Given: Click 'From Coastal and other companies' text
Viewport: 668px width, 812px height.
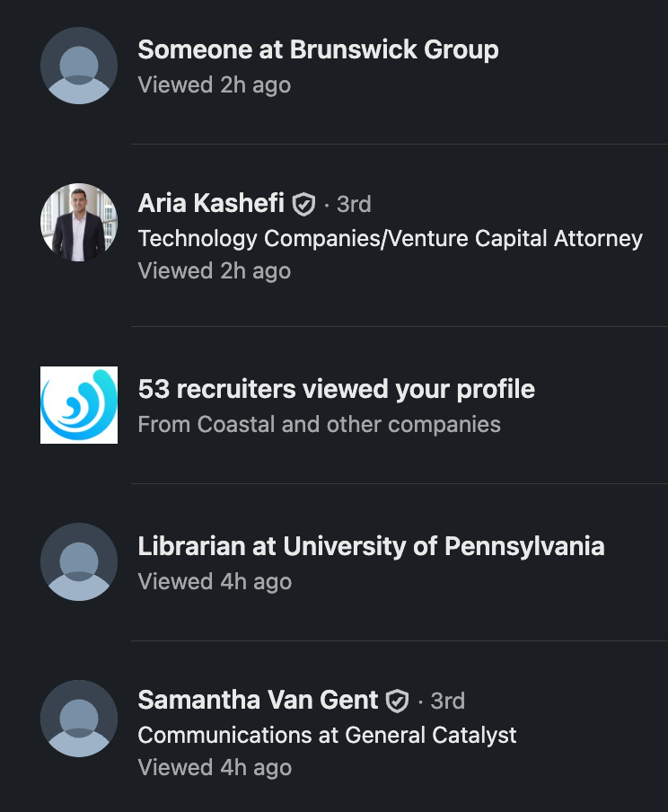Looking at the screenshot, I should tap(319, 424).
